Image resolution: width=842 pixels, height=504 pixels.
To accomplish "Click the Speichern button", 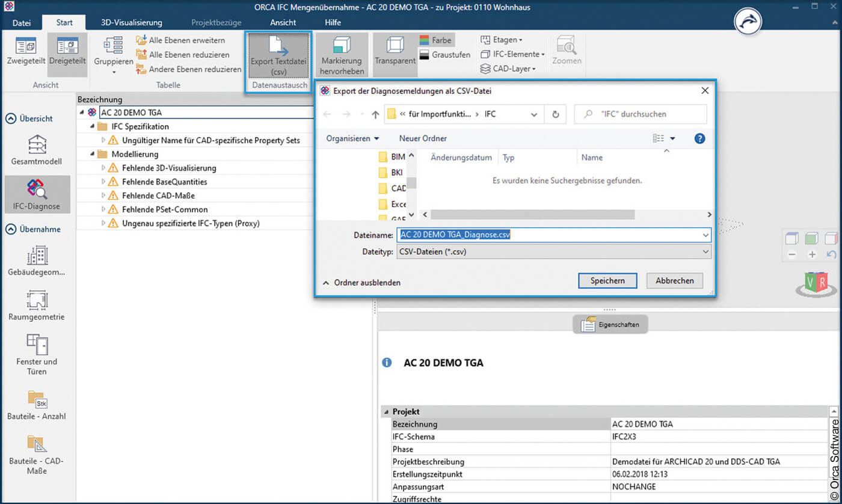I will (x=607, y=281).
